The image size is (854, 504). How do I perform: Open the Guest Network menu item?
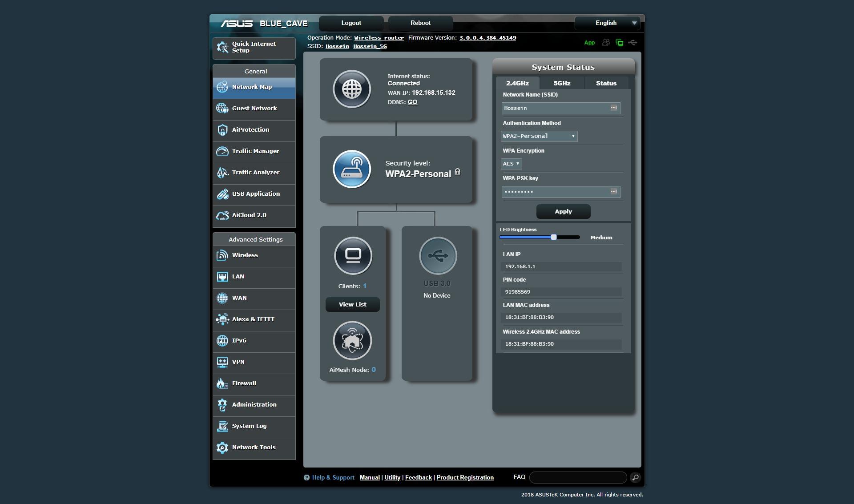click(x=254, y=109)
